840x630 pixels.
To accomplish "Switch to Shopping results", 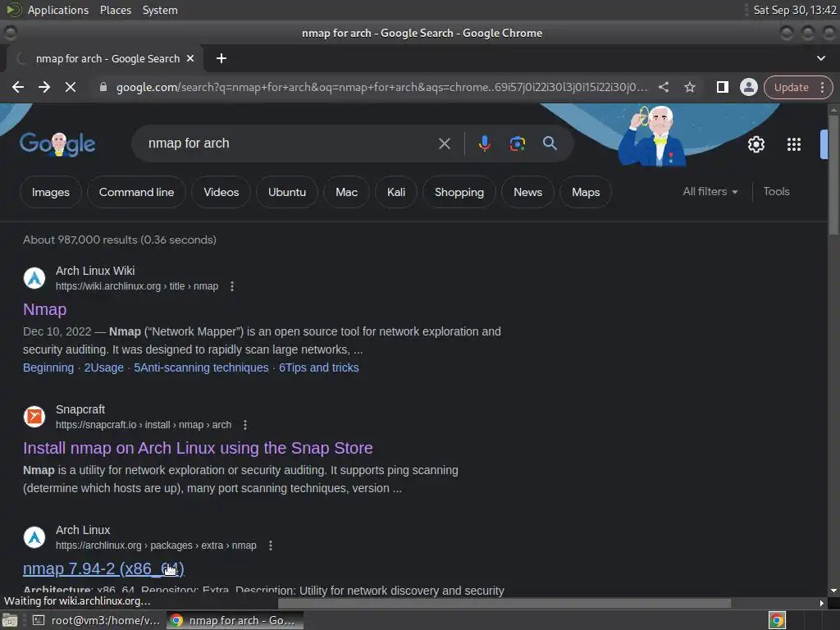I will (459, 192).
